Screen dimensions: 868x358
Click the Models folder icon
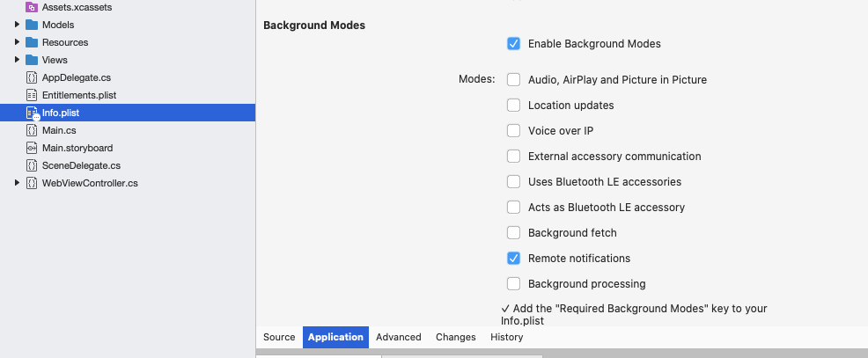tap(33, 25)
